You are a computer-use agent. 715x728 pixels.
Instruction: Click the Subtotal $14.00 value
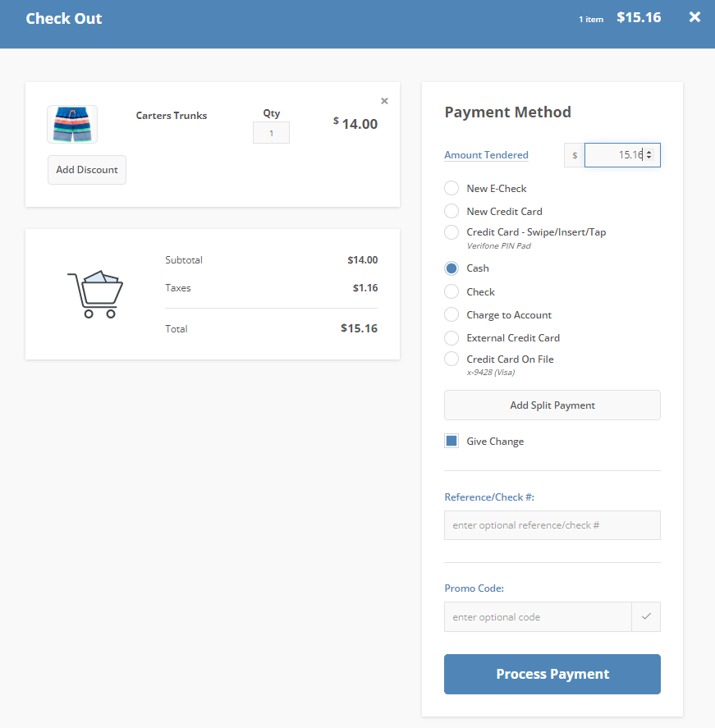point(363,260)
